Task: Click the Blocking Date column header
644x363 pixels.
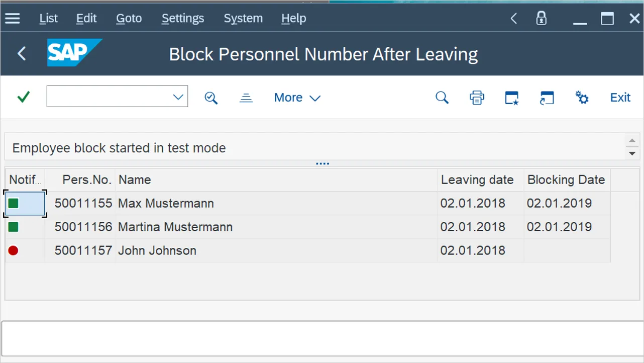Action: (x=566, y=179)
